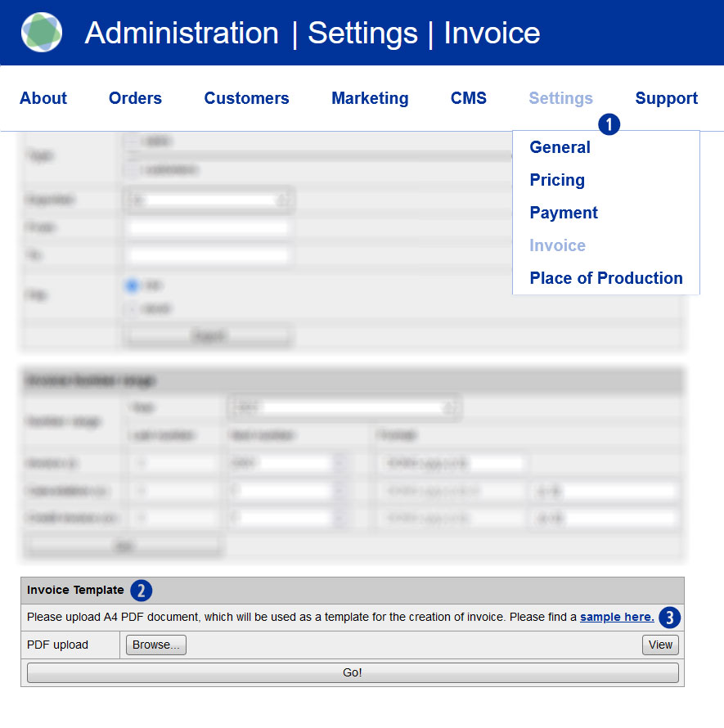Switch to the CMS section
724x728 pixels.
468,98
